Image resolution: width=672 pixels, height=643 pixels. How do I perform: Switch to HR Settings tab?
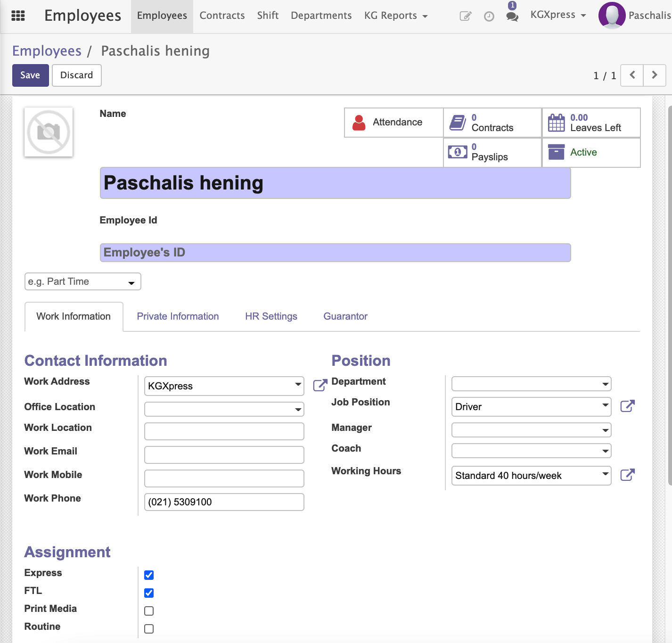[271, 316]
